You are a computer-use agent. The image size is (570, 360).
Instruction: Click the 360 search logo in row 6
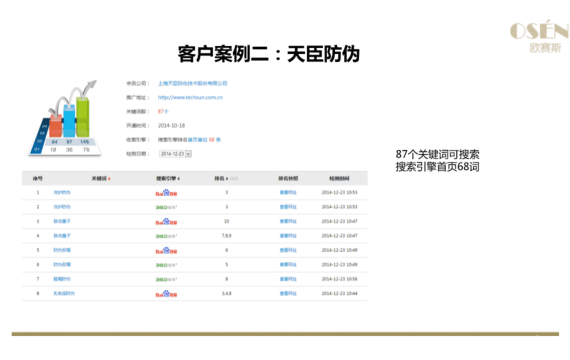(166, 265)
